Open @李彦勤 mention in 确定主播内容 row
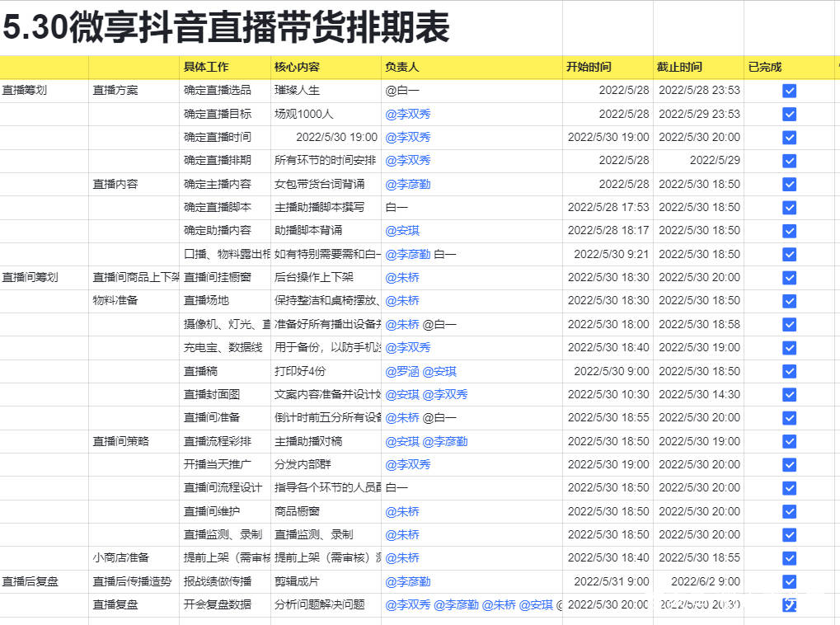The width and height of the screenshot is (840, 625). 408,185
